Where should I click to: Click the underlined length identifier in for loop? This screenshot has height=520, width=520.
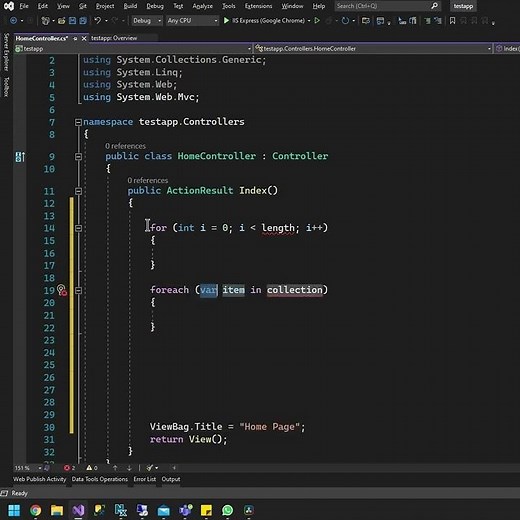(x=278, y=228)
